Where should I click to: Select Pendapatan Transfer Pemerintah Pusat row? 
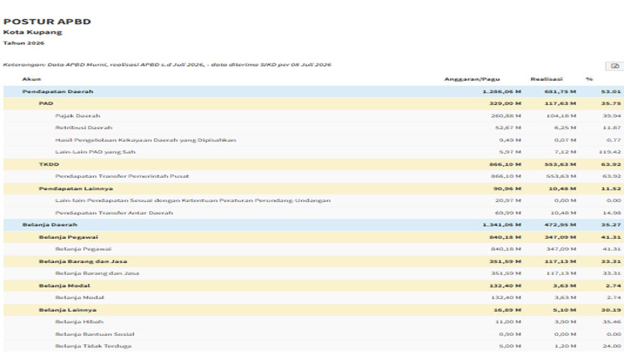(314, 176)
